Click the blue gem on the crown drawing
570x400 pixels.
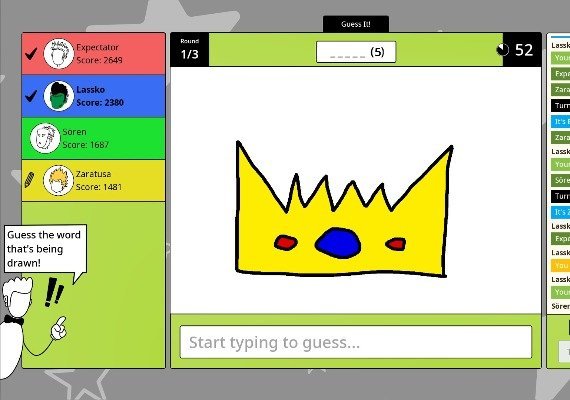point(338,243)
